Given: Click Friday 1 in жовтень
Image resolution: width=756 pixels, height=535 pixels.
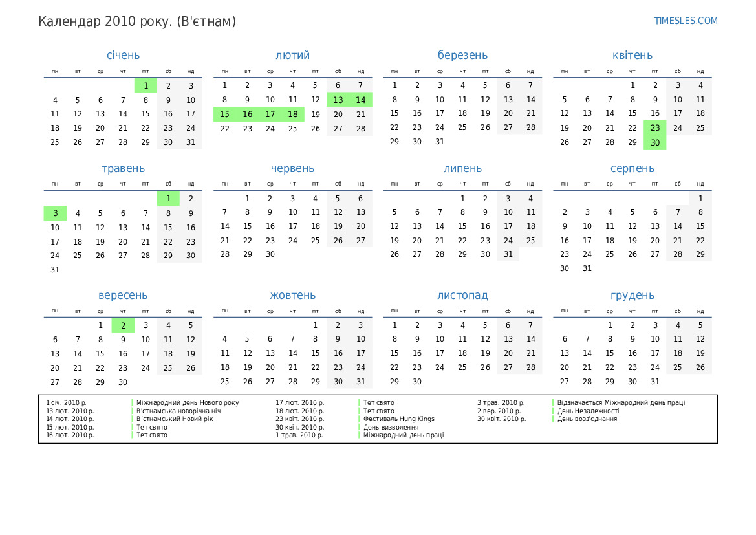Looking at the screenshot, I should click(x=316, y=325).
